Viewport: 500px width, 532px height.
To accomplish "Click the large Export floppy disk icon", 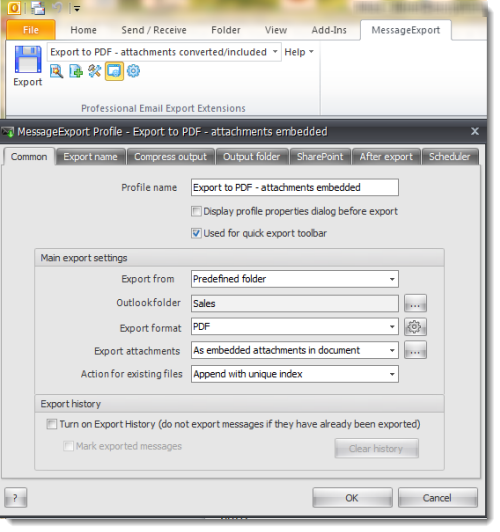I will click(x=28, y=59).
